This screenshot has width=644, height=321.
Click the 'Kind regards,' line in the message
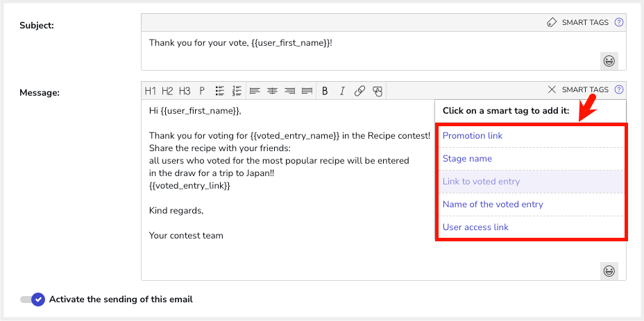coord(176,211)
